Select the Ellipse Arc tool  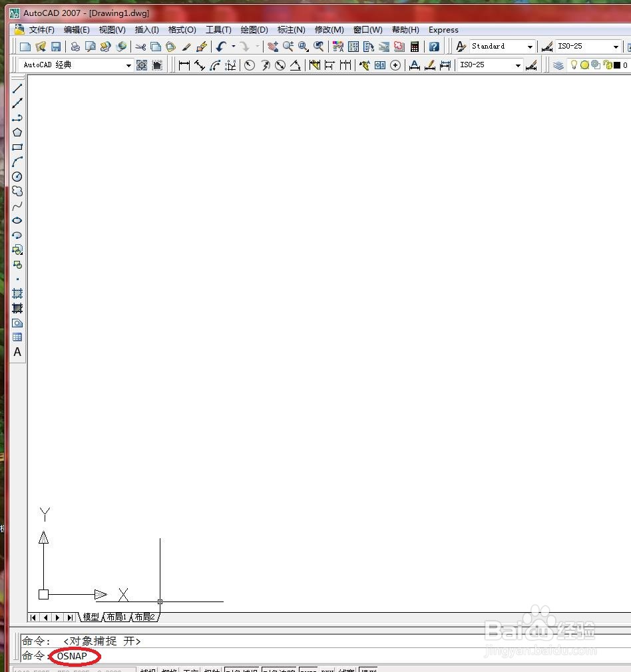[x=17, y=236]
